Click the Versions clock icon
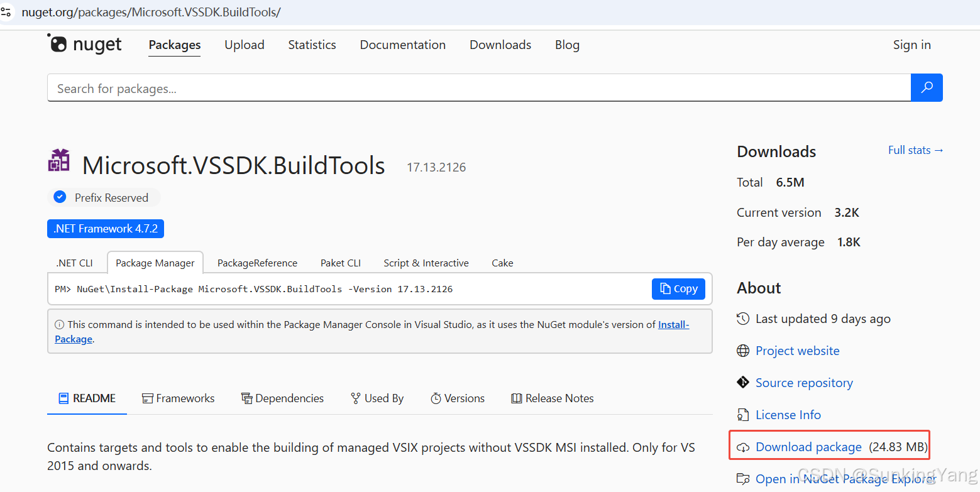980x492 pixels. [436, 398]
